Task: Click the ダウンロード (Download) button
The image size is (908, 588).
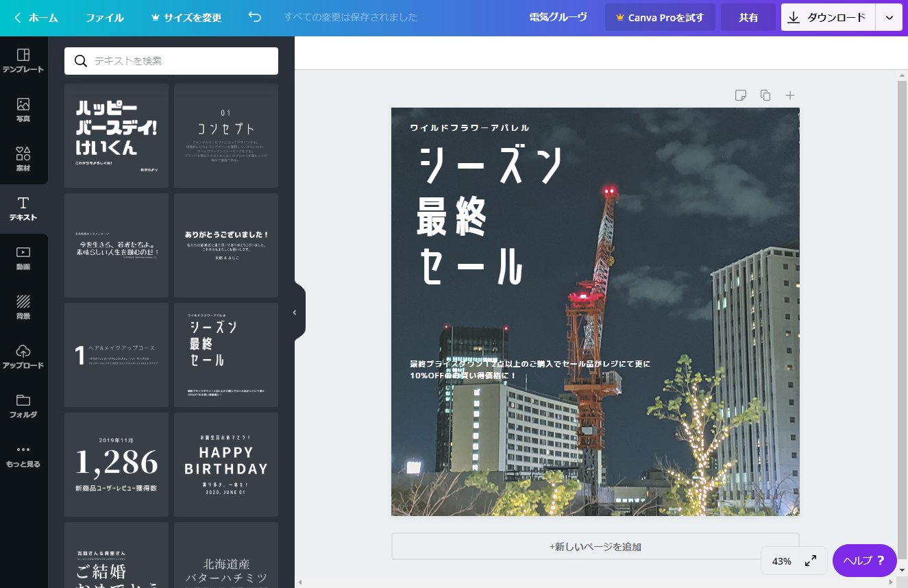Action: (x=828, y=17)
